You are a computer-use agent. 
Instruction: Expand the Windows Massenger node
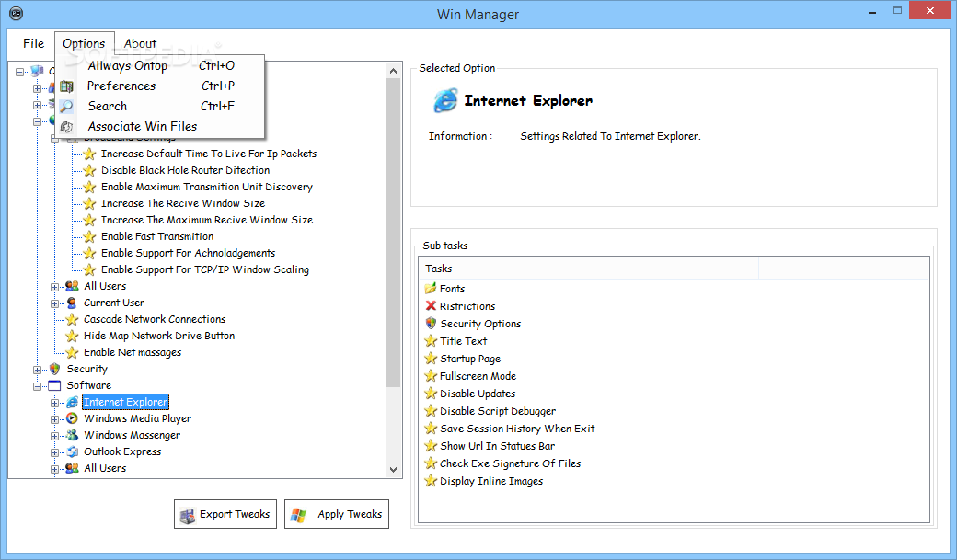tap(54, 436)
